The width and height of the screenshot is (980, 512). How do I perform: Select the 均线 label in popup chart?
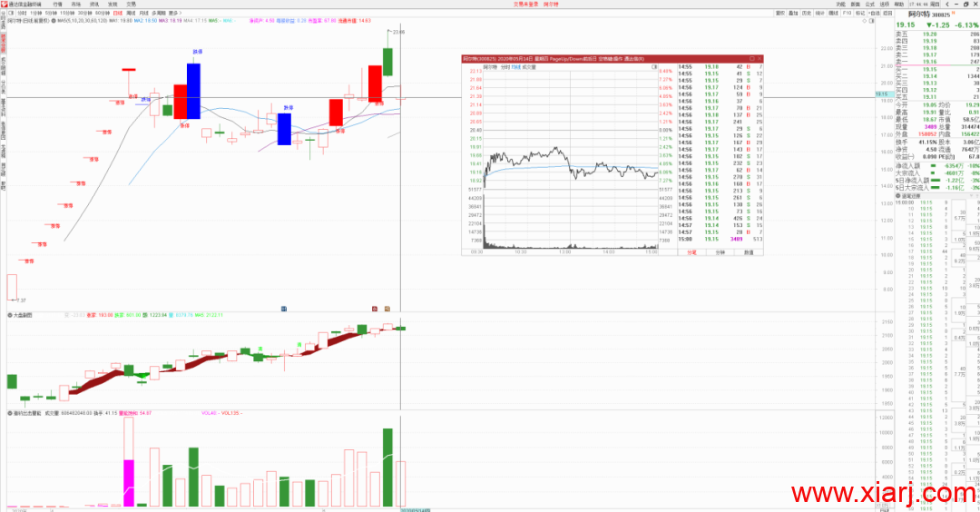515,66
